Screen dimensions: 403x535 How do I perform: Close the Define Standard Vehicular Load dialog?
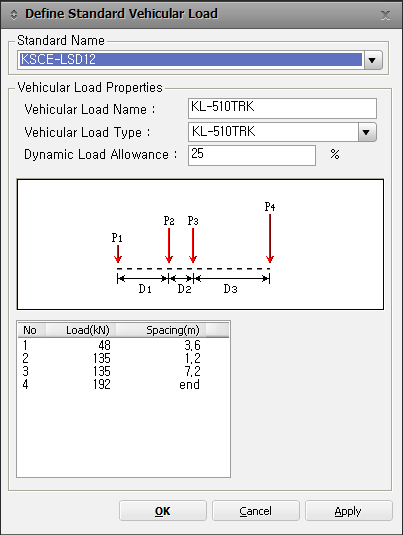pyautogui.click(x=385, y=15)
